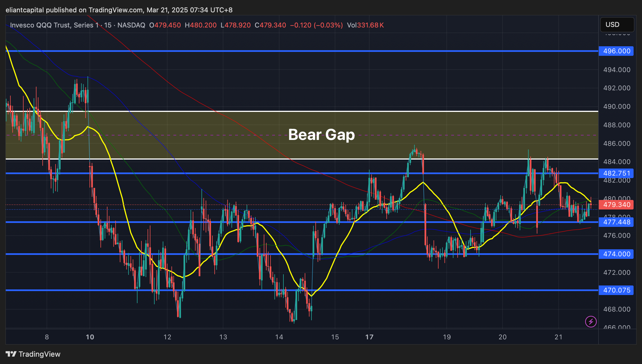
Task: Click the 490.000 price axis tick
Action: 617,107
